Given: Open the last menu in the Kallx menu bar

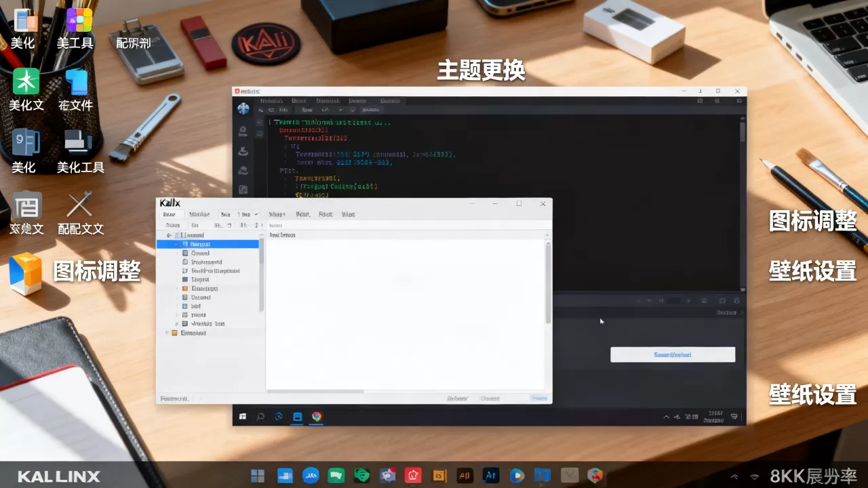Looking at the screenshot, I should 348,214.
